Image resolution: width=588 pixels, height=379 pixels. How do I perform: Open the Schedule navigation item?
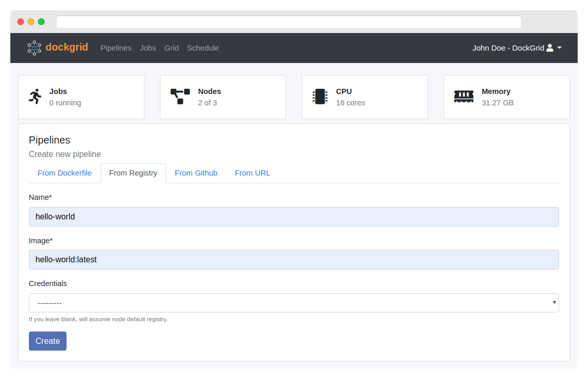[203, 48]
